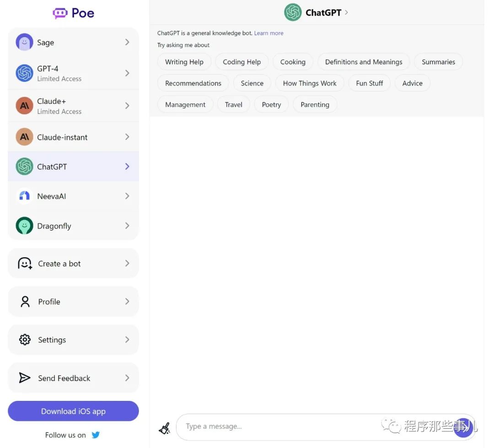The height and width of the screenshot is (448, 494).
Task: Click the Settings gear icon
Action: click(25, 340)
